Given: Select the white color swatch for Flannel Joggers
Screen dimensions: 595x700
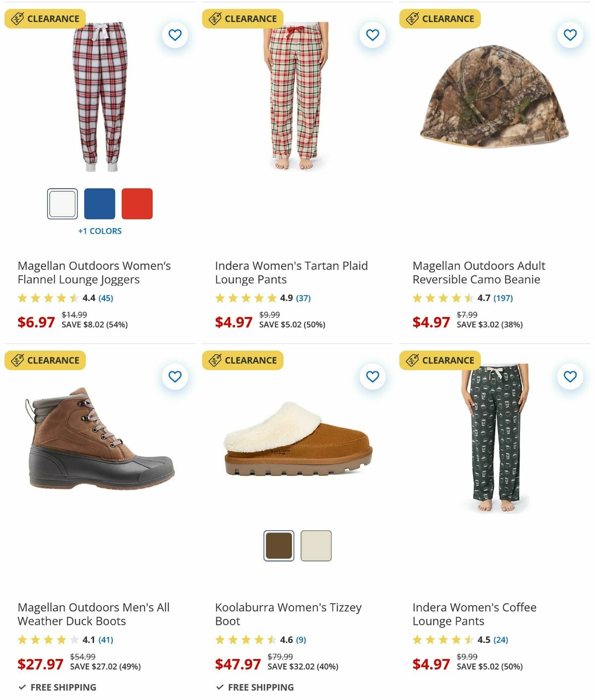Looking at the screenshot, I should click(62, 203).
